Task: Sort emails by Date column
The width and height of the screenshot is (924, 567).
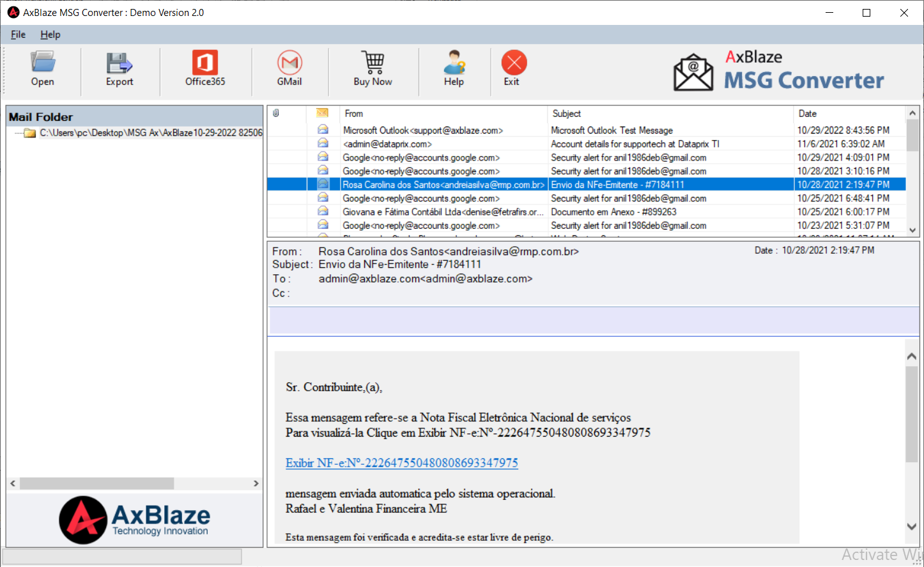Action: click(x=808, y=114)
